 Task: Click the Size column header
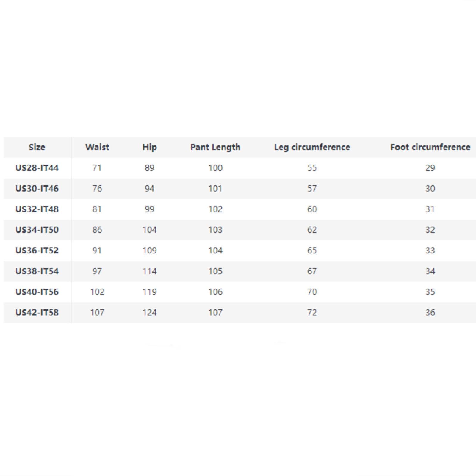[37, 147]
